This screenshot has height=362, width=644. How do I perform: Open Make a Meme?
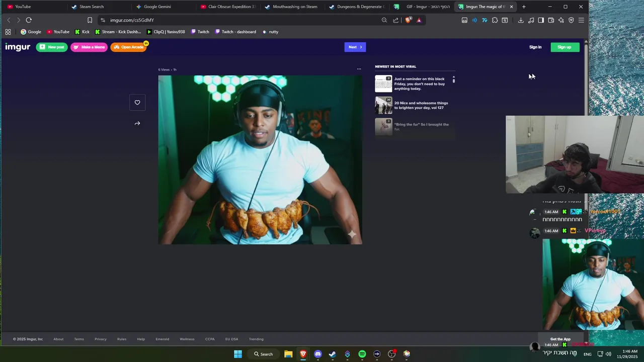(x=89, y=47)
